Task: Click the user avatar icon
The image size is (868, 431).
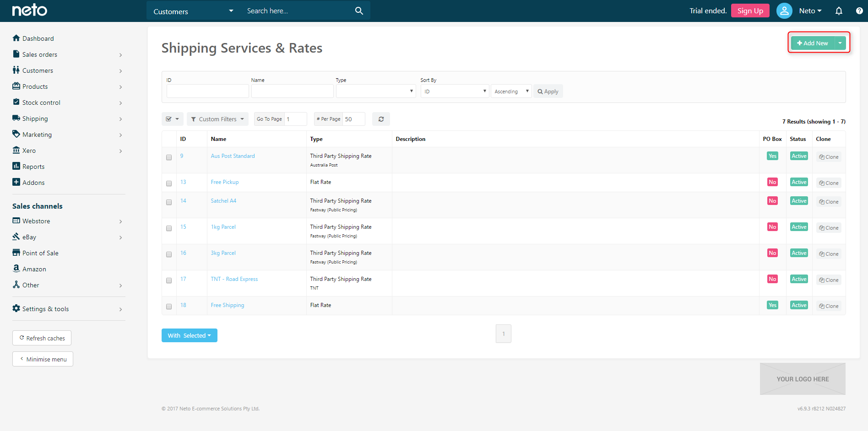Action: click(784, 11)
